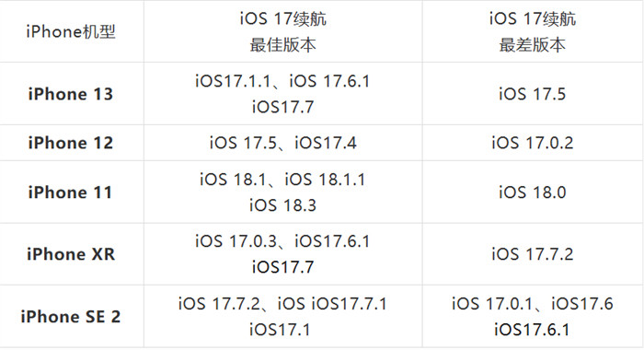Click the iPhone机型 header cell

click(71, 31)
